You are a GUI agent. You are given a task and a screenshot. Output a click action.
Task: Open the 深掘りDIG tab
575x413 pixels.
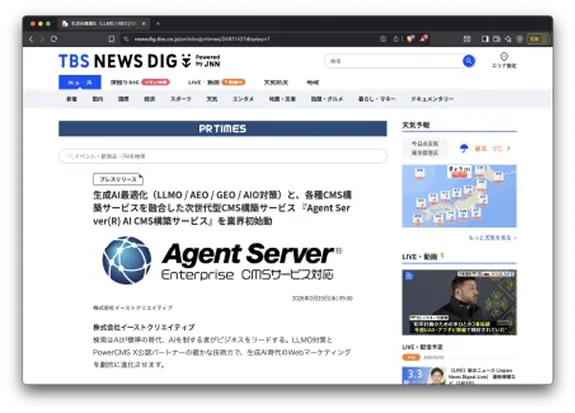click(139, 82)
